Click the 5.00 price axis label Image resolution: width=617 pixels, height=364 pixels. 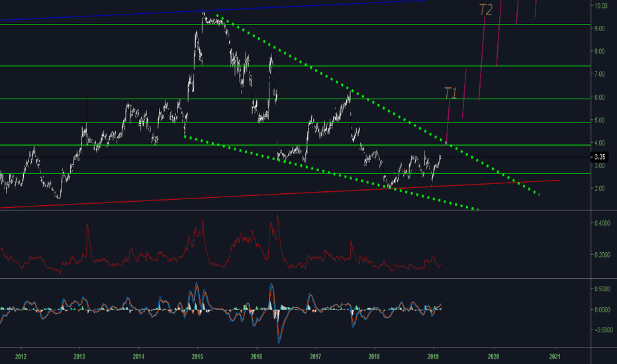pyautogui.click(x=600, y=120)
